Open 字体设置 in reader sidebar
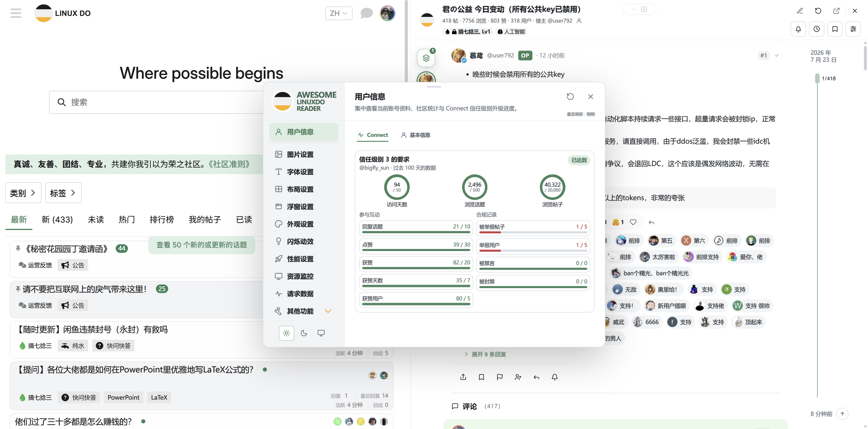The image size is (868, 429). pyautogui.click(x=303, y=172)
